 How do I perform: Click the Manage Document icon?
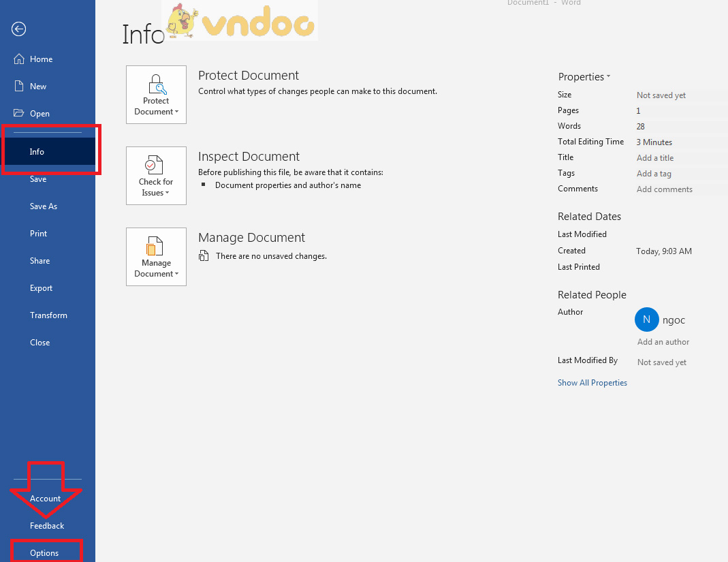click(156, 246)
